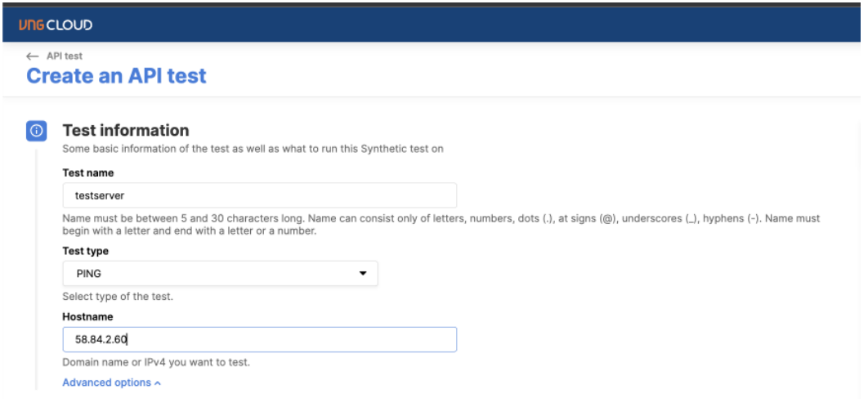This screenshot has width=868, height=403.
Task: Click the Test information section title
Action: point(126,131)
